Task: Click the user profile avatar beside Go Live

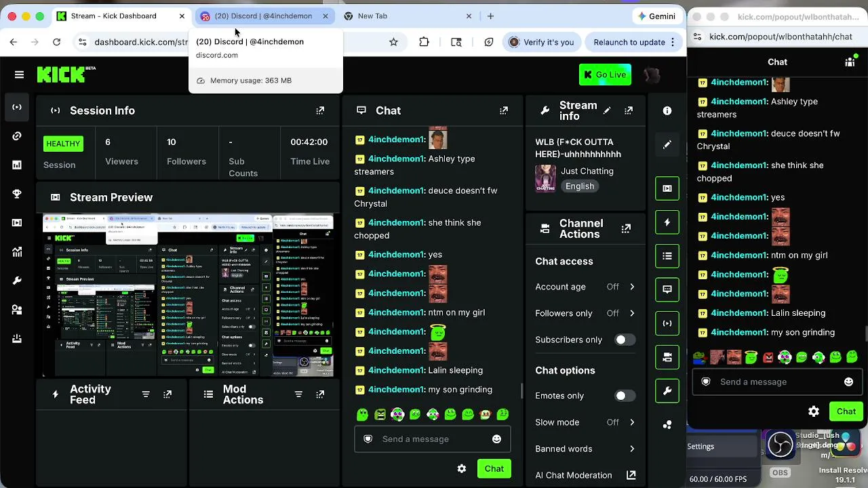Action: pyautogui.click(x=652, y=75)
